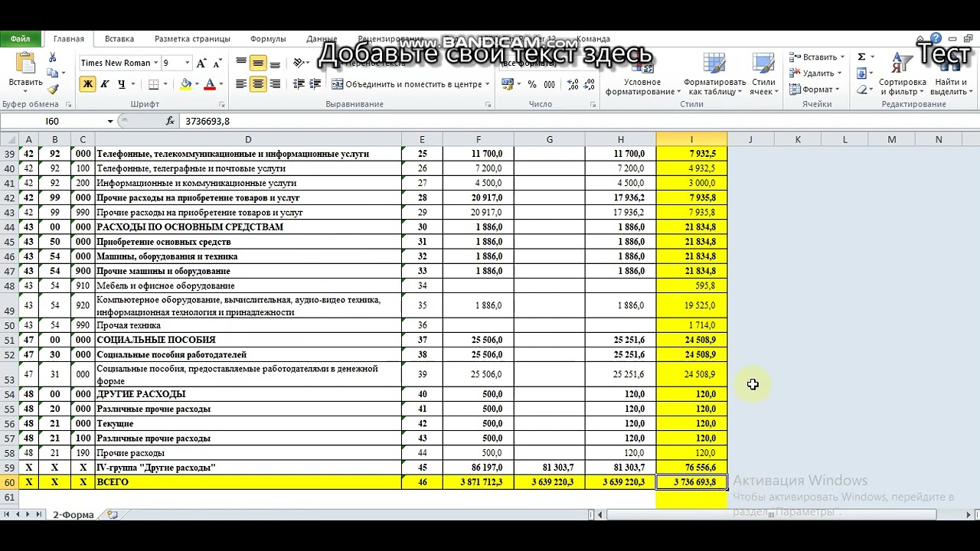Click formula bar showing 3736693,8
This screenshot has height=551, width=980.
(x=578, y=121)
